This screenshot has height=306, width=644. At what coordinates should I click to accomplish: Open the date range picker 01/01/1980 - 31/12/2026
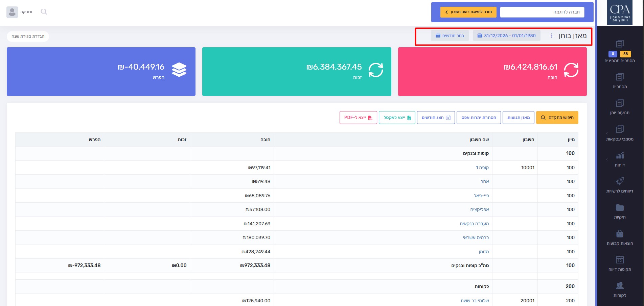click(x=506, y=36)
